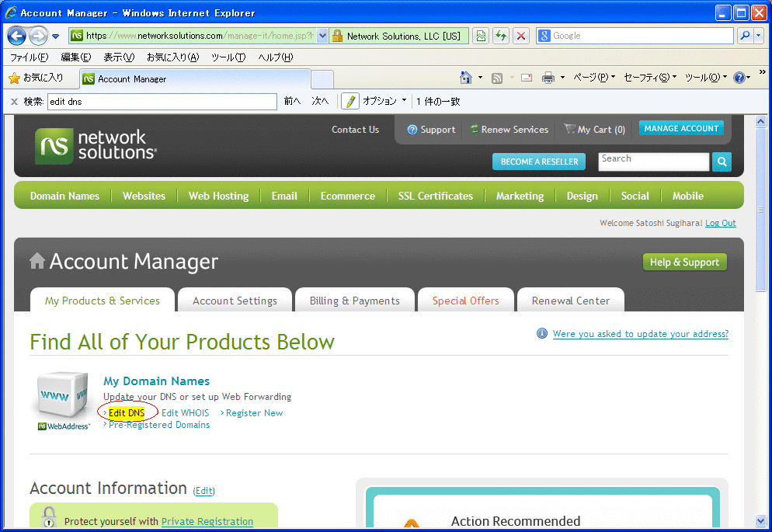Open the ツール(T) menu
This screenshot has width=772, height=532.
(228, 57)
